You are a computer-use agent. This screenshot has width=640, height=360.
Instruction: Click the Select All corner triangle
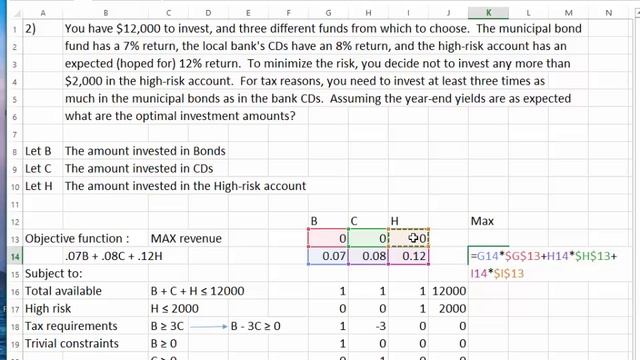tap(16, 13)
